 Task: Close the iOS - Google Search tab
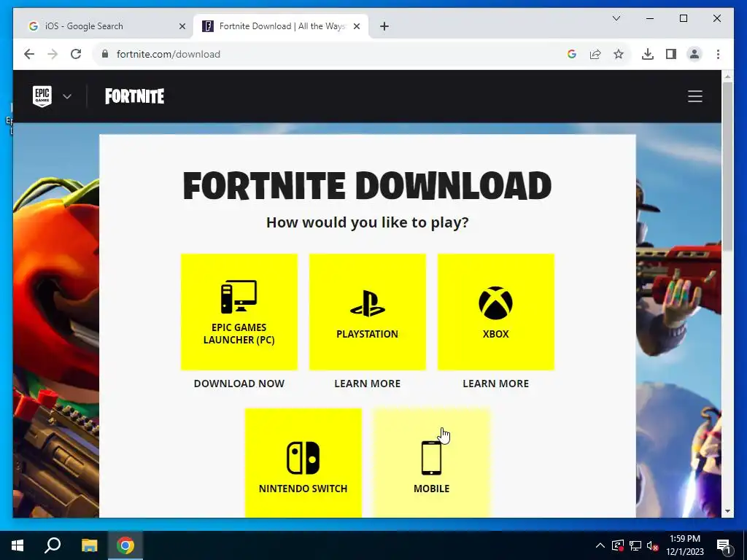[182, 26]
